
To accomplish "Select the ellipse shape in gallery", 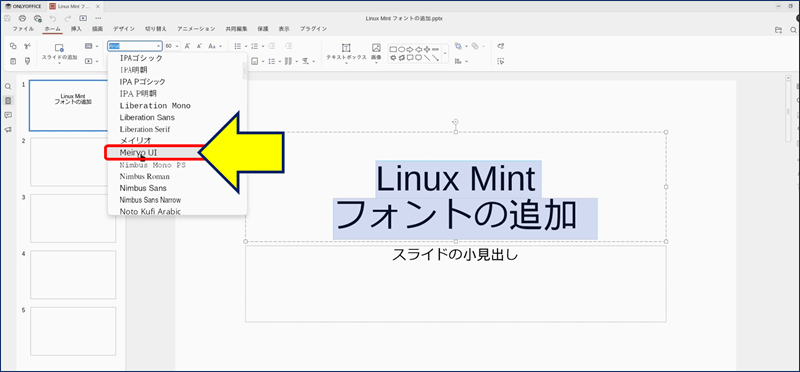I will pyautogui.click(x=402, y=49).
